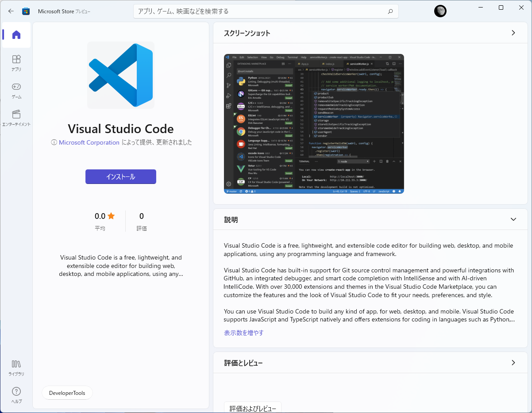Open the Microsoft Corporation publisher link

[x=89, y=142]
